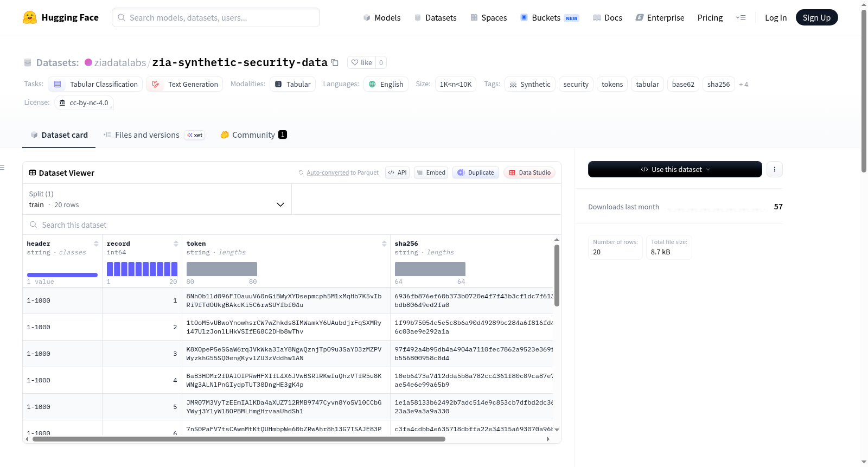Click the token lengths histogram bar

tap(222, 269)
